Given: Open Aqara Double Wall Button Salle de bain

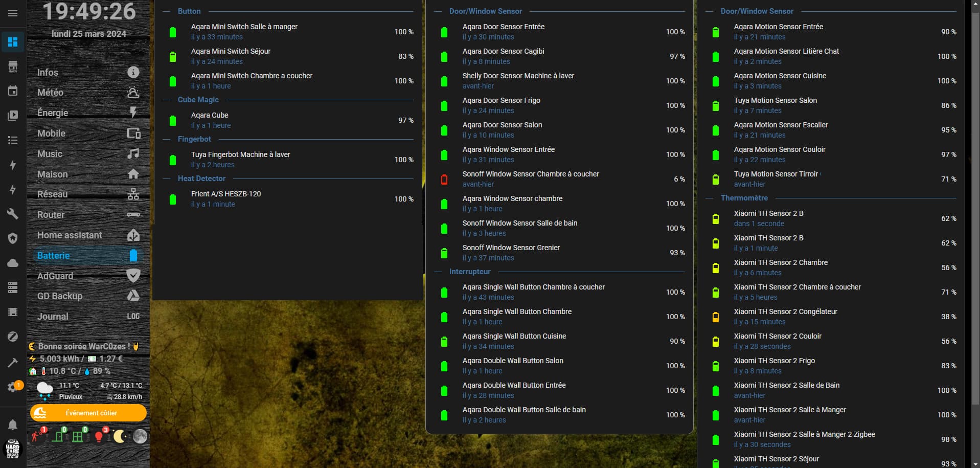Looking at the screenshot, I should 560,415.
